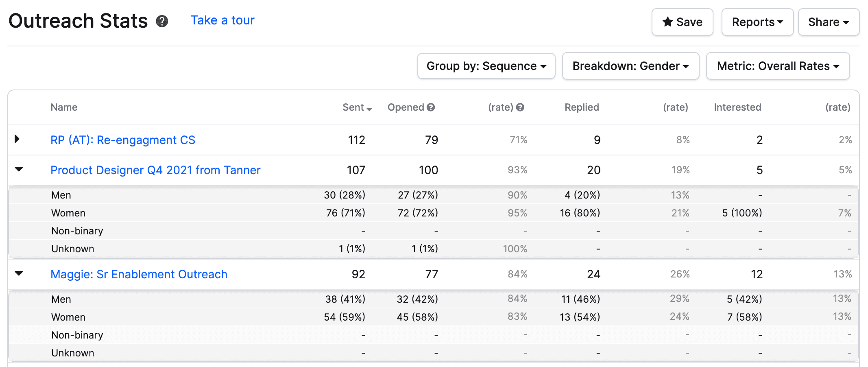Click the Interested column header
This screenshot has height=367, width=868.
(737, 107)
